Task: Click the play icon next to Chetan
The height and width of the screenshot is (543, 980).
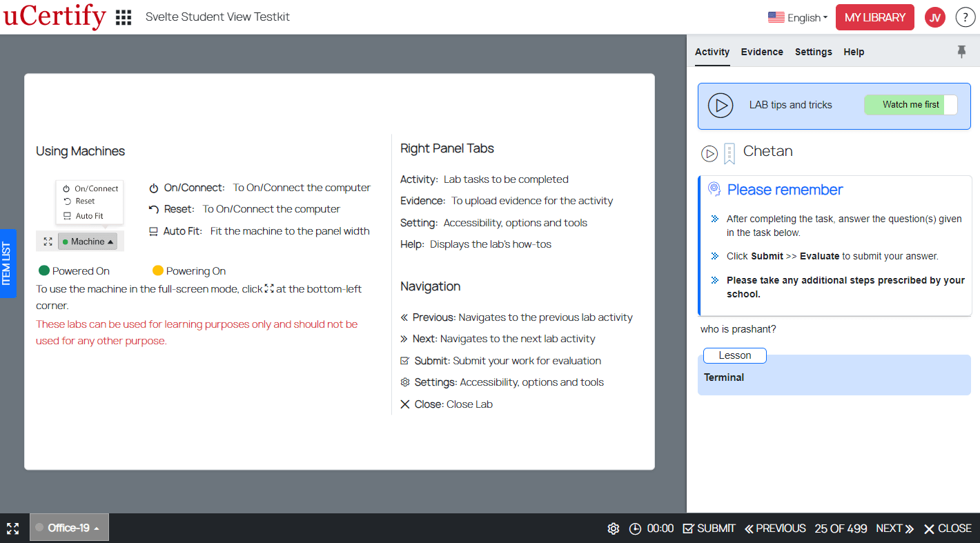Action: (x=709, y=153)
